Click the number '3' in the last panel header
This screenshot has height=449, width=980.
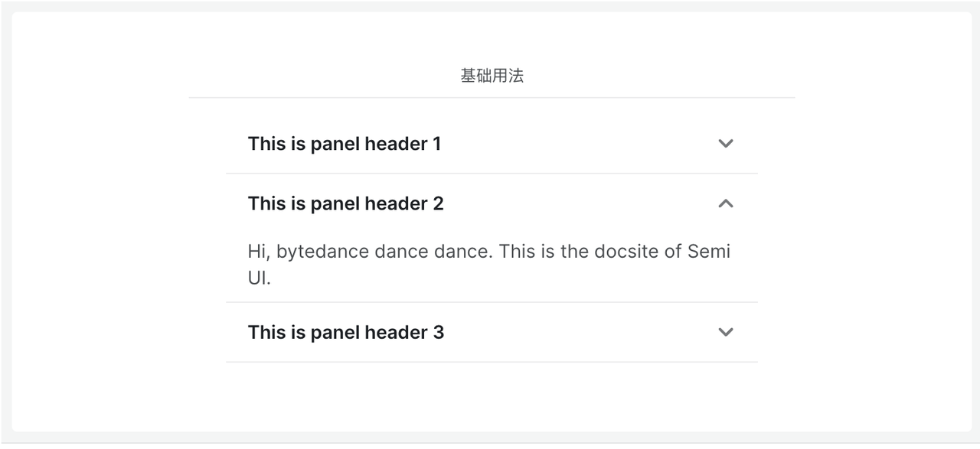pos(438,333)
